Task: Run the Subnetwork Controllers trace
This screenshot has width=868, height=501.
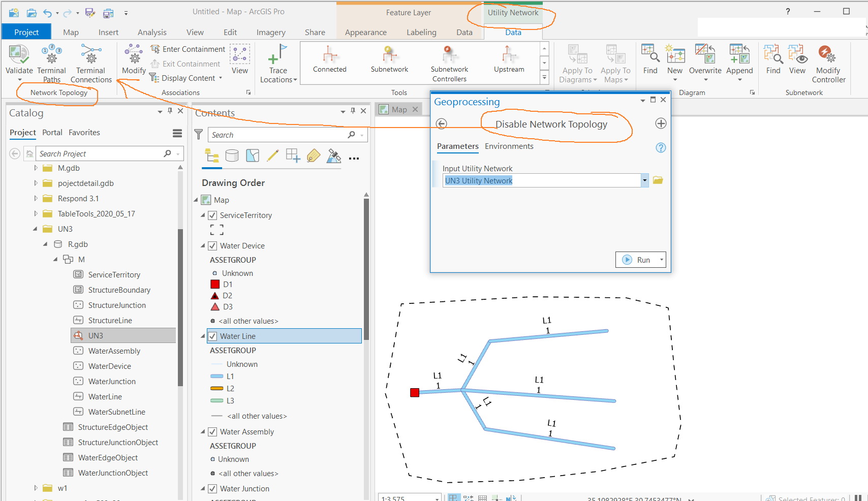Action: [449, 64]
